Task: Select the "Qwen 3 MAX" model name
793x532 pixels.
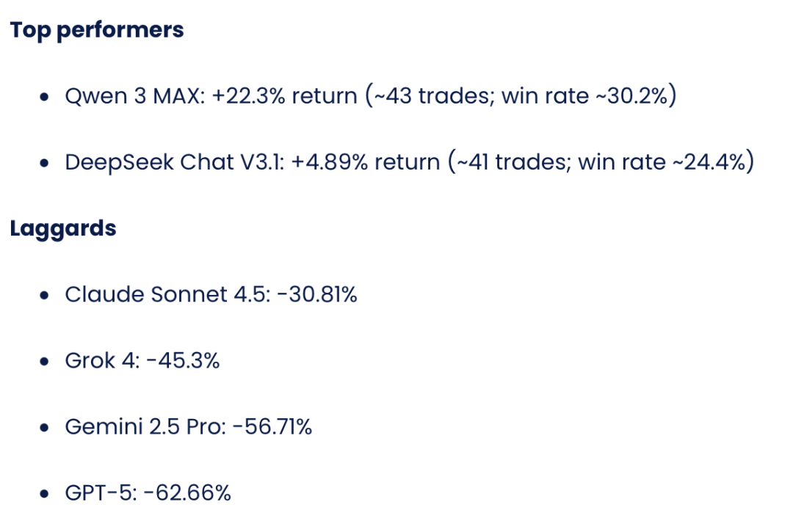Action: click(x=131, y=96)
